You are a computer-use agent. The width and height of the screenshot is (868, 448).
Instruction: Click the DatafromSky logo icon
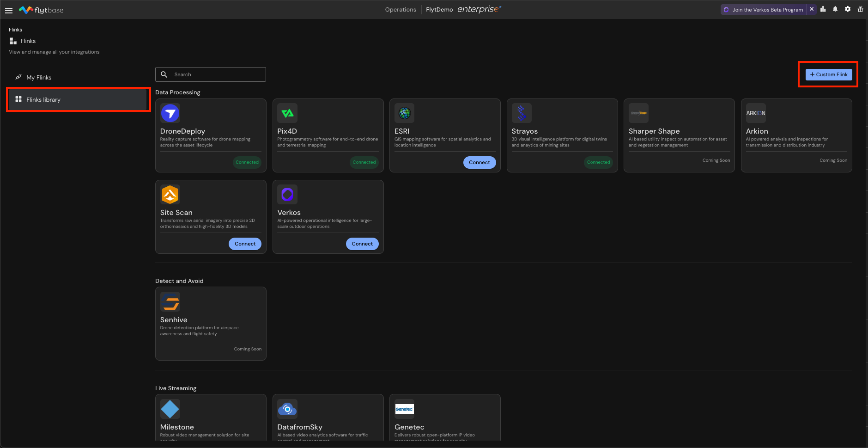[x=287, y=409]
